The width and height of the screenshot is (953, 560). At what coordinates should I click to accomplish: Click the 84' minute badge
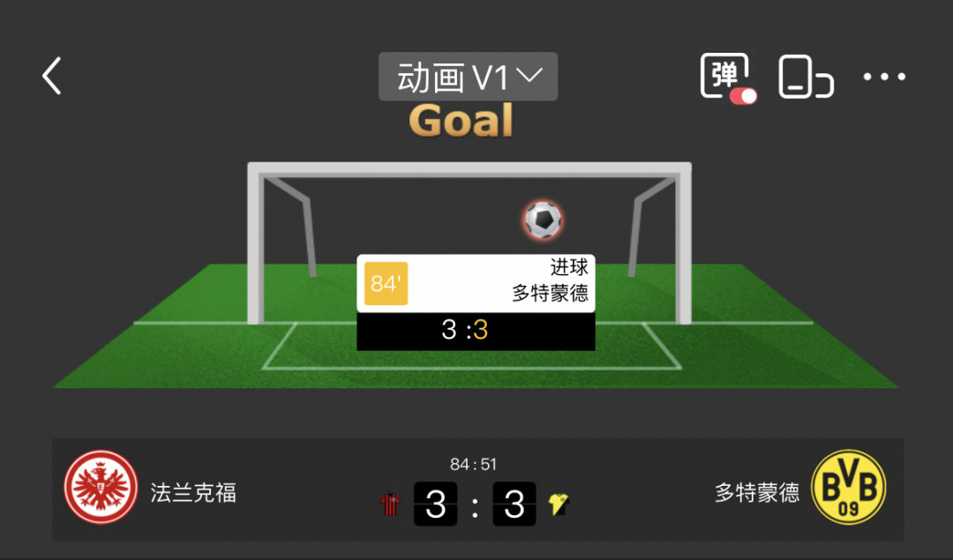pos(386,284)
